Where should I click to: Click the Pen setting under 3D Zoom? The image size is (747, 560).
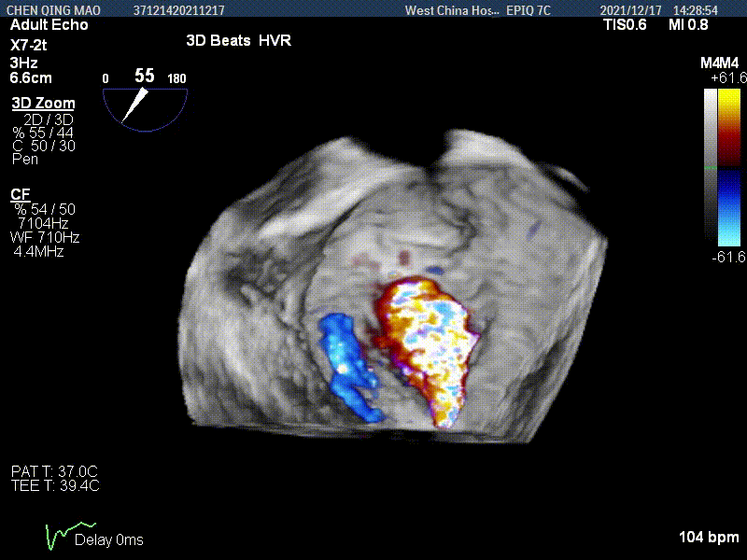tap(24, 159)
